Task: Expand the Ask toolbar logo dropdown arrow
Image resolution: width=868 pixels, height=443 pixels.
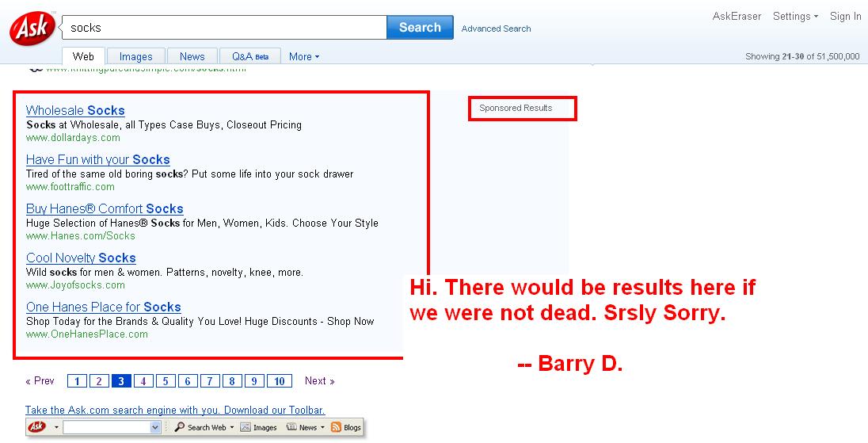Action: (x=56, y=427)
